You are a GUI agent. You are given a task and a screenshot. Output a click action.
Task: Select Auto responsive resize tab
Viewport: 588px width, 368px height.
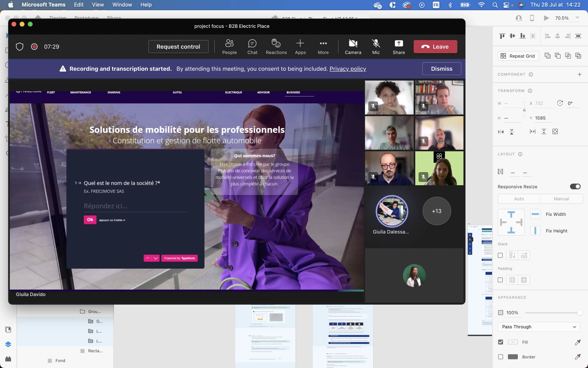tap(519, 199)
